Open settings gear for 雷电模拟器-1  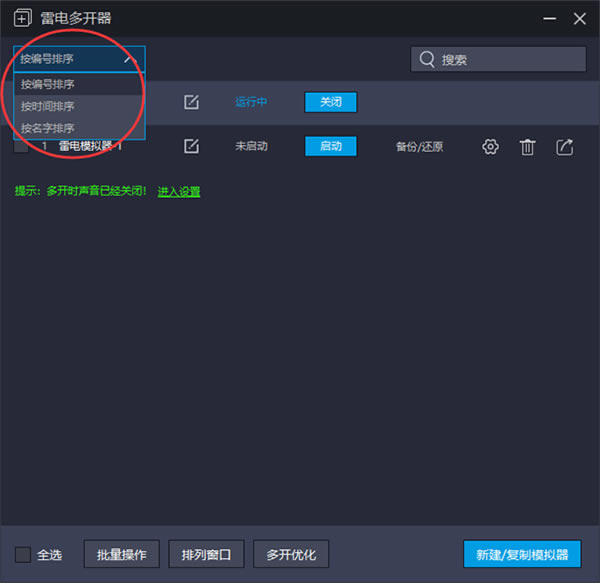click(490, 147)
